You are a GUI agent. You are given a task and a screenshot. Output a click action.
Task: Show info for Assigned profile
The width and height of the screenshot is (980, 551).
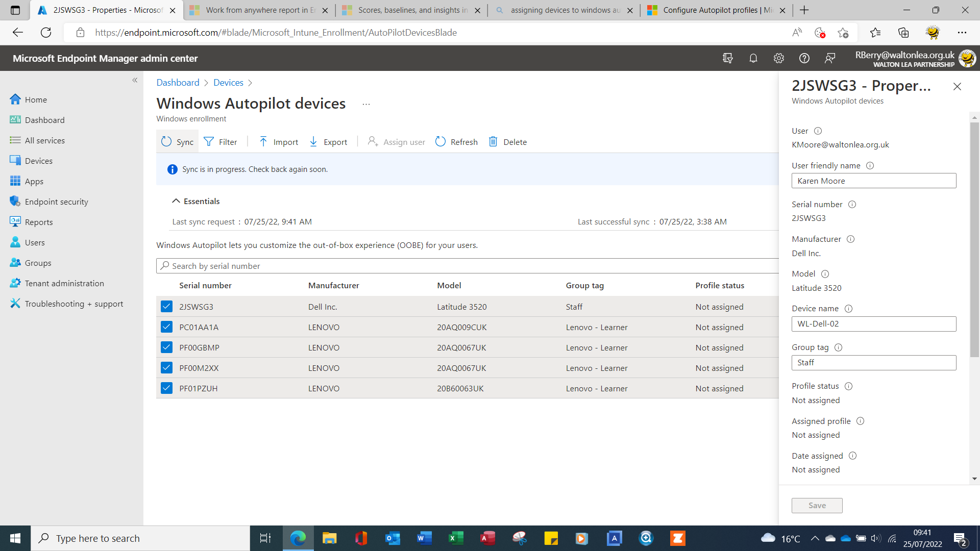[x=860, y=421]
